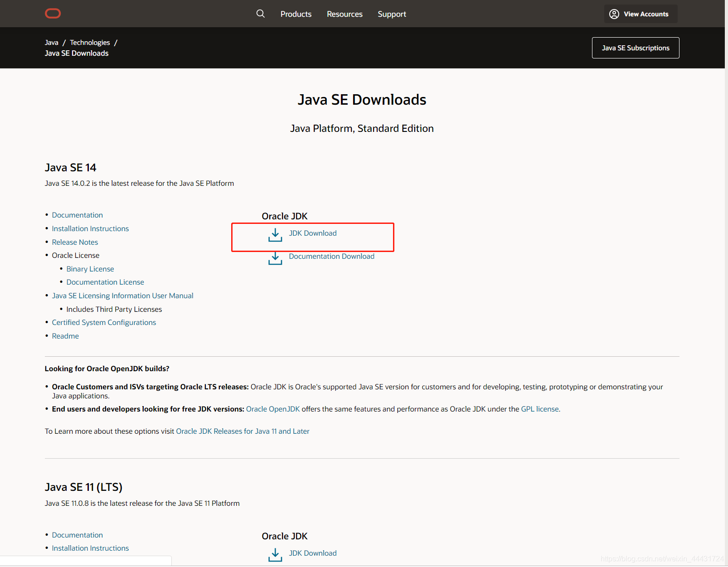Open the Java breadcrumb link
Screen dimensions: 728x567
click(x=51, y=42)
